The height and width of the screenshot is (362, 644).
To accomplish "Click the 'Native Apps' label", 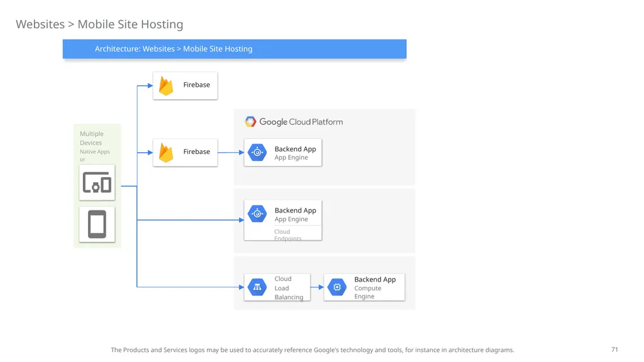I will point(95,152).
